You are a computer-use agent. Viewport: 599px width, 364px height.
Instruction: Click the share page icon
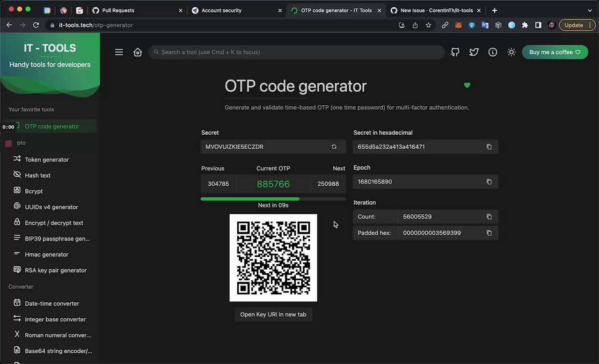coord(415,25)
